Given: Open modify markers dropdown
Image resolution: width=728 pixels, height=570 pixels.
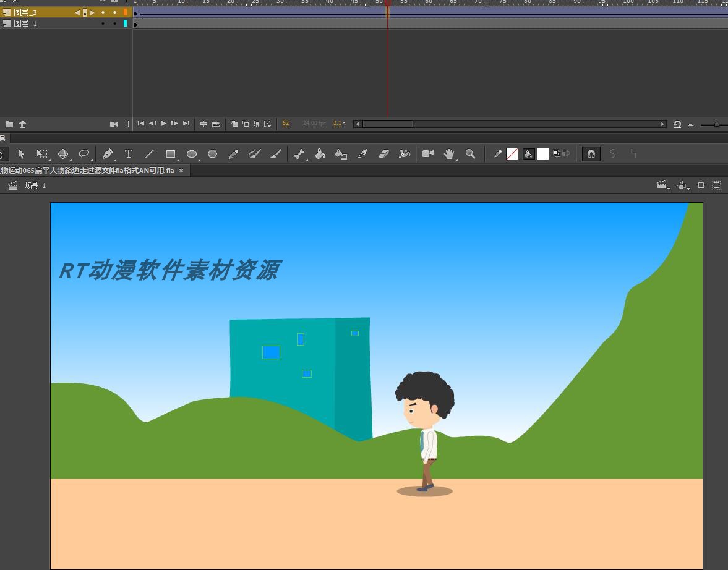Looking at the screenshot, I should pyautogui.click(x=267, y=124).
